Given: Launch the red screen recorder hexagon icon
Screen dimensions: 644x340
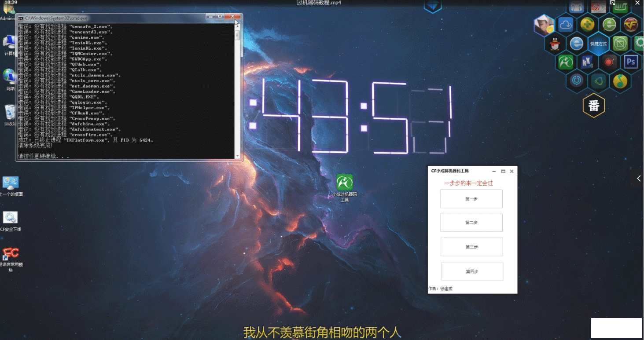Looking at the screenshot, I should coord(609,62).
